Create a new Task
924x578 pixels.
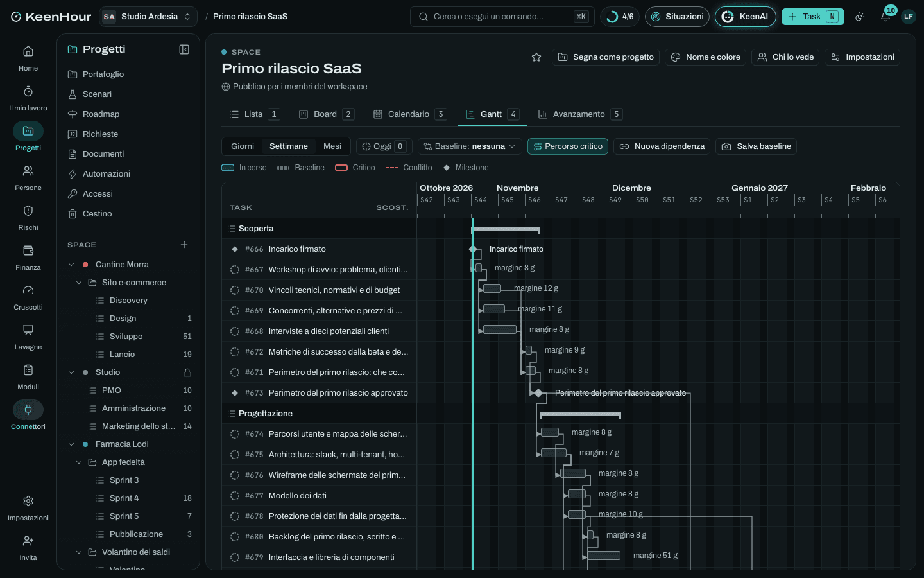812,17
